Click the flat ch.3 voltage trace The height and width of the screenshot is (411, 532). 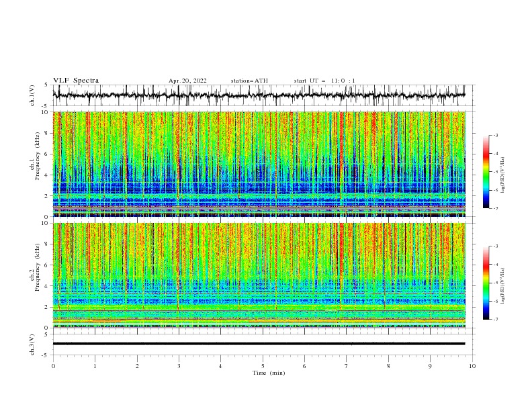259,344
